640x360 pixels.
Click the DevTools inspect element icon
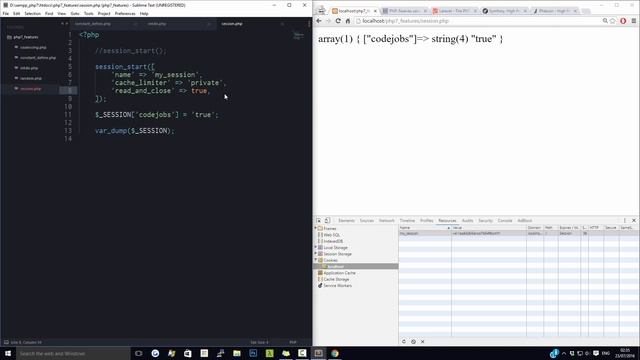tap(319, 220)
